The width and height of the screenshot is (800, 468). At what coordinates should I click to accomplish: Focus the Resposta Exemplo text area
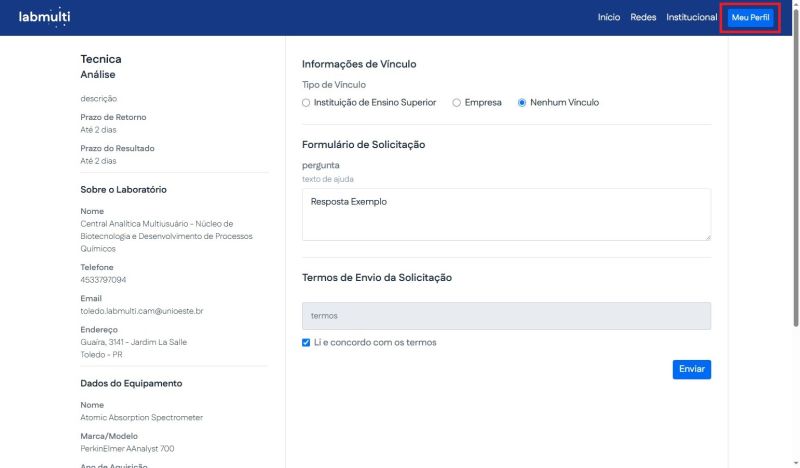[x=506, y=214]
